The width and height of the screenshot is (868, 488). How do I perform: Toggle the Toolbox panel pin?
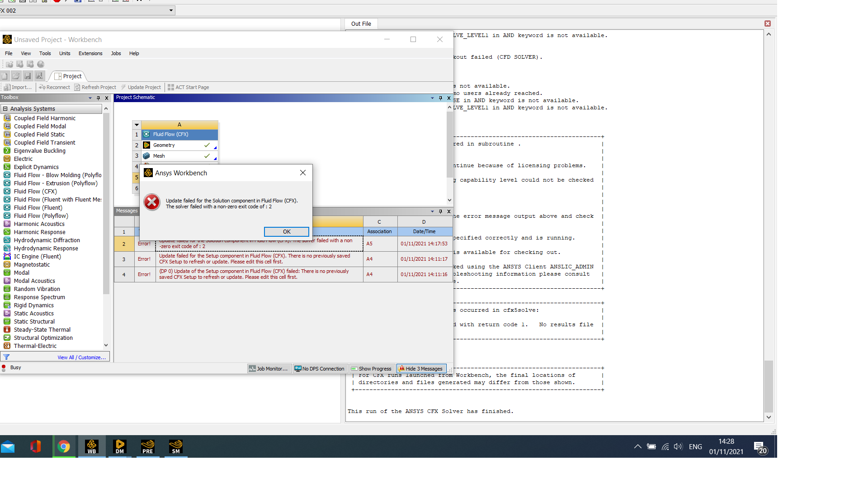98,98
